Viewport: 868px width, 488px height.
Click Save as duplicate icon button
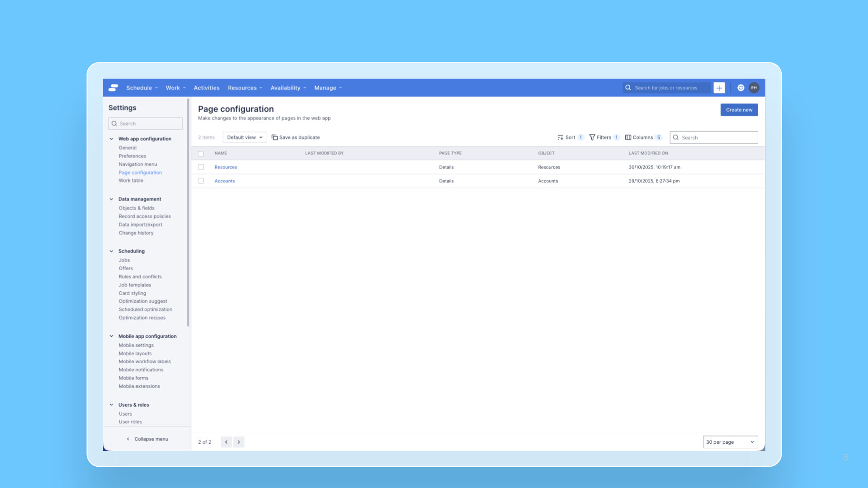[274, 137]
